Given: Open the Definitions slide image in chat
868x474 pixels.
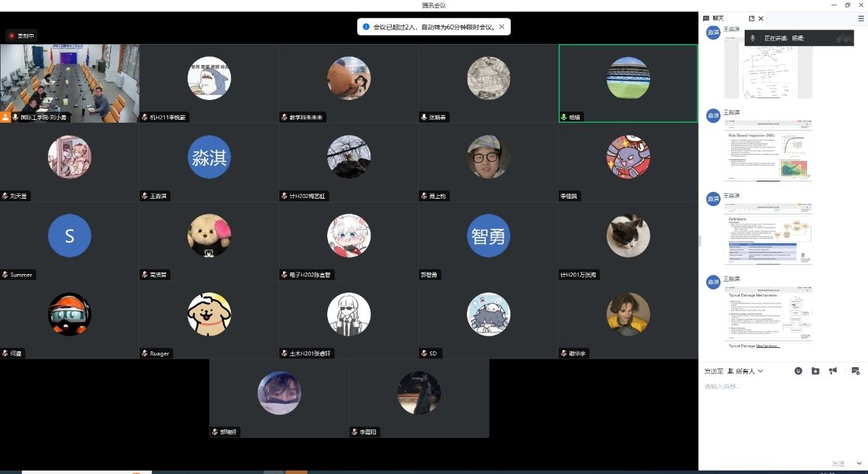Looking at the screenshot, I should (x=768, y=234).
